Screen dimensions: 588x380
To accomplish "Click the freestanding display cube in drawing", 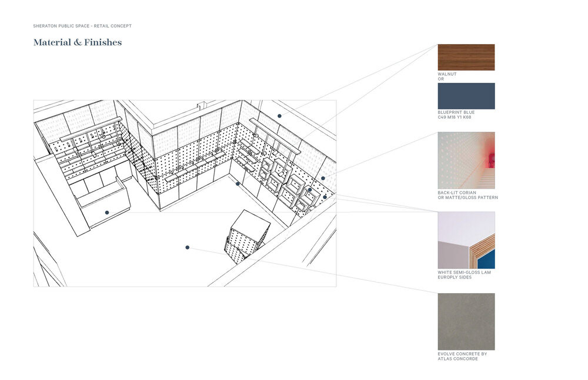I will click(247, 237).
